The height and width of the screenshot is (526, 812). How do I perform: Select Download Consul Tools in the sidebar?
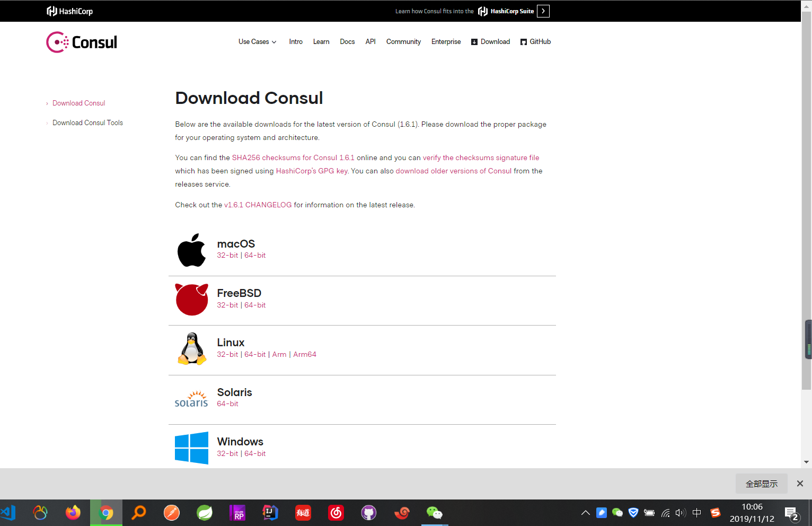(87, 123)
